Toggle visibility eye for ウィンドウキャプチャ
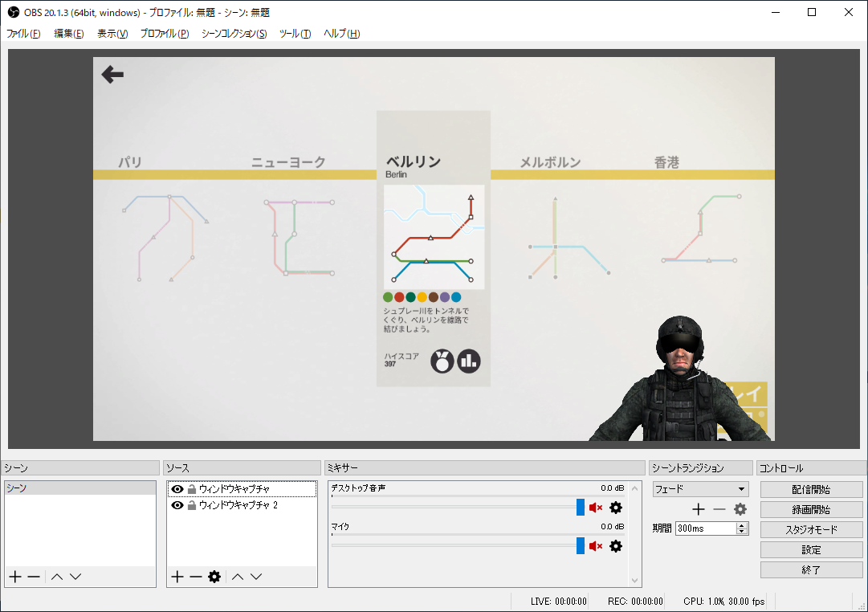 coord(177,489)
